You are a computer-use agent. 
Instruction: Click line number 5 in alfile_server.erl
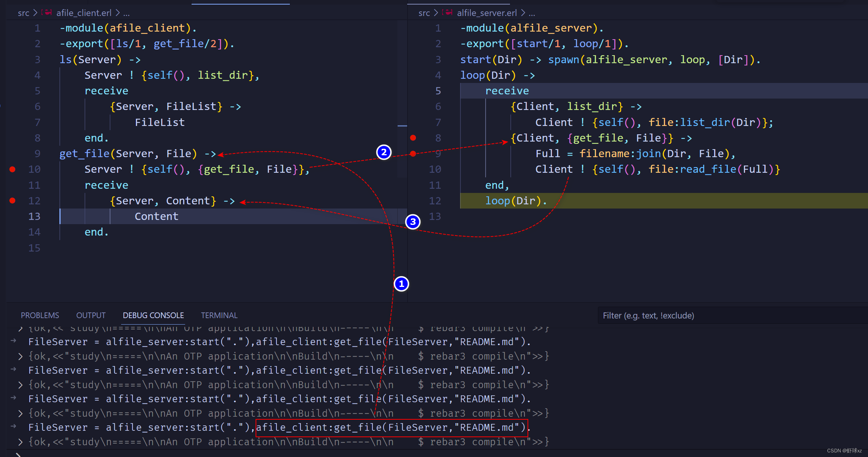438,91
